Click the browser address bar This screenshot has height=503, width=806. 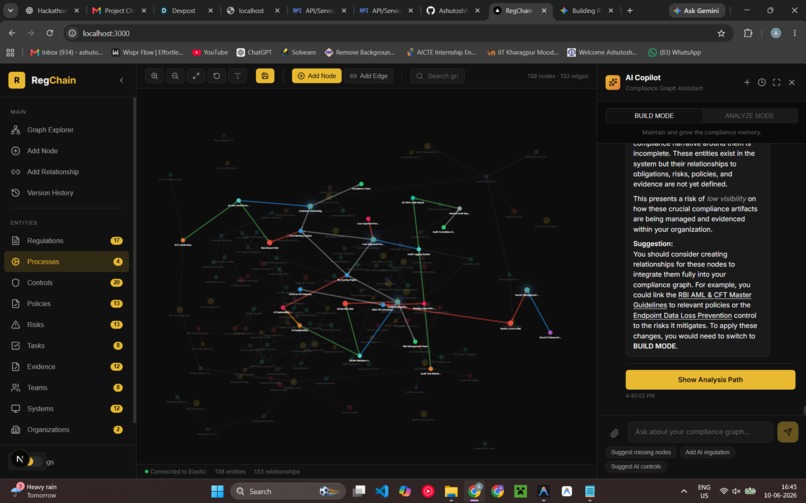[396, 33]
